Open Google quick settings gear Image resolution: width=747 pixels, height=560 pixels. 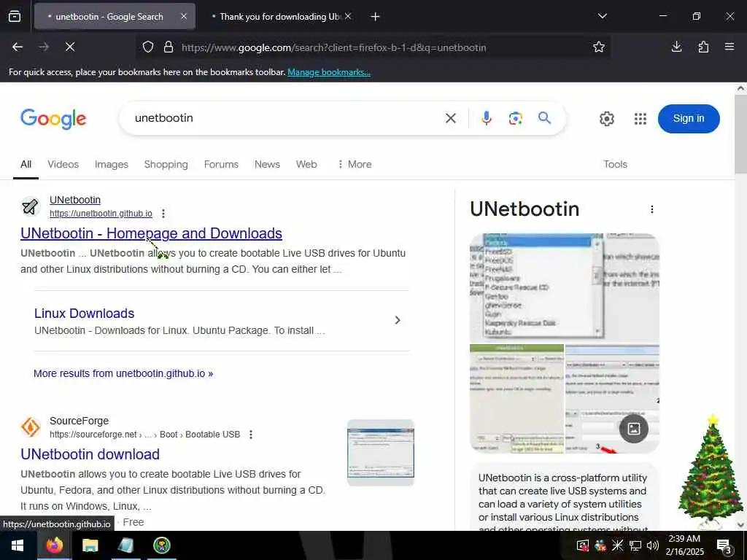point(606,119)
